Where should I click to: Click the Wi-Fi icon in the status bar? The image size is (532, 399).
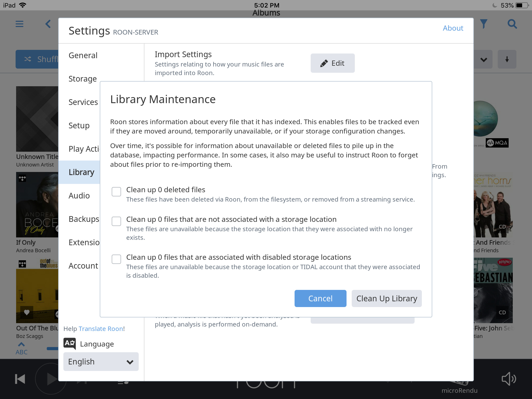tap(23, 5)
